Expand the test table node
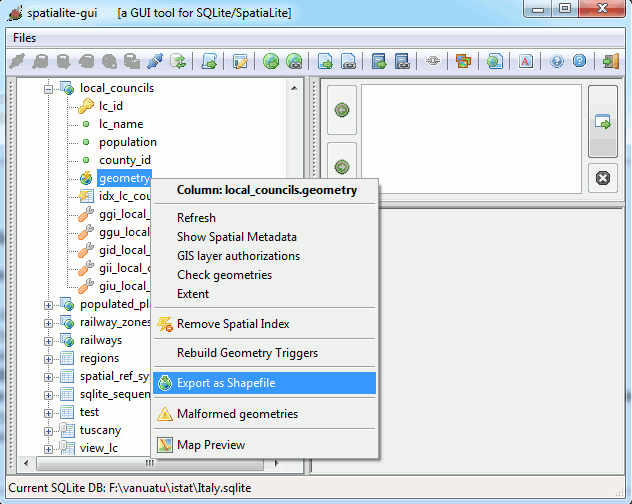632x504 pixels. (x=48, y=413)
